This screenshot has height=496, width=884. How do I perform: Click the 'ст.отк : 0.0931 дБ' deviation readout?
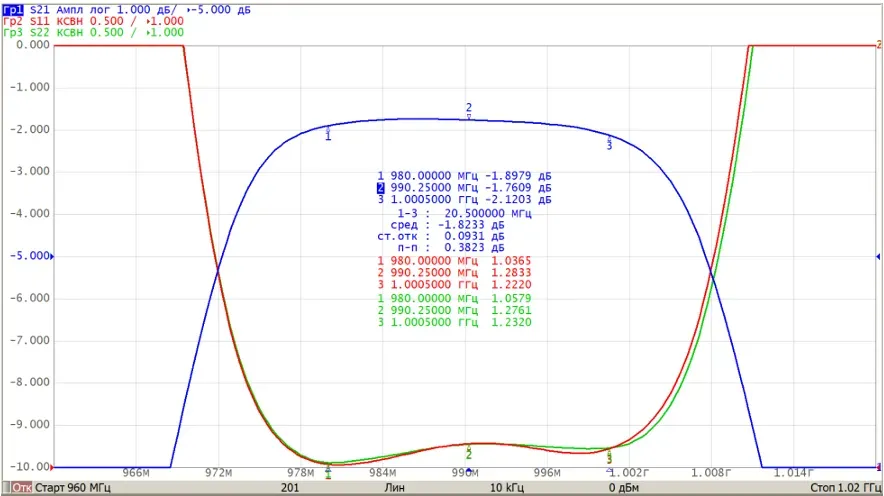click(x=440, y=236)
